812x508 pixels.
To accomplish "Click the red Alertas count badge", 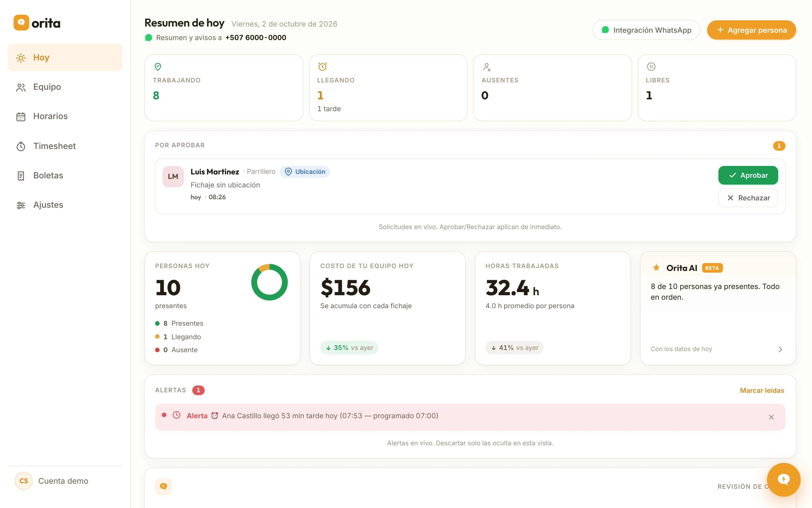I will point(198,390).
